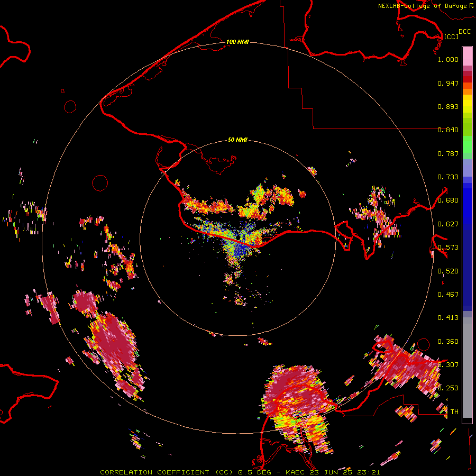
Task: Click the 0.520 legend value
Action: [x=448, y=271]
